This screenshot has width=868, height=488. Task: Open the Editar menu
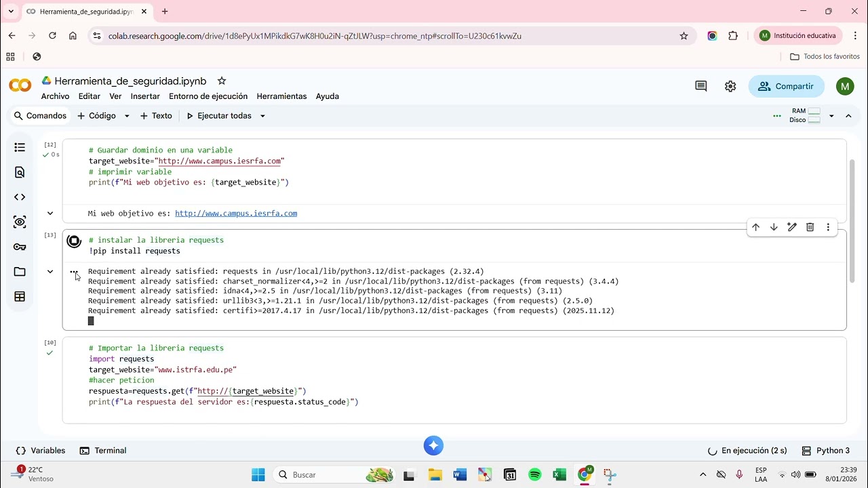coord(90,96)
